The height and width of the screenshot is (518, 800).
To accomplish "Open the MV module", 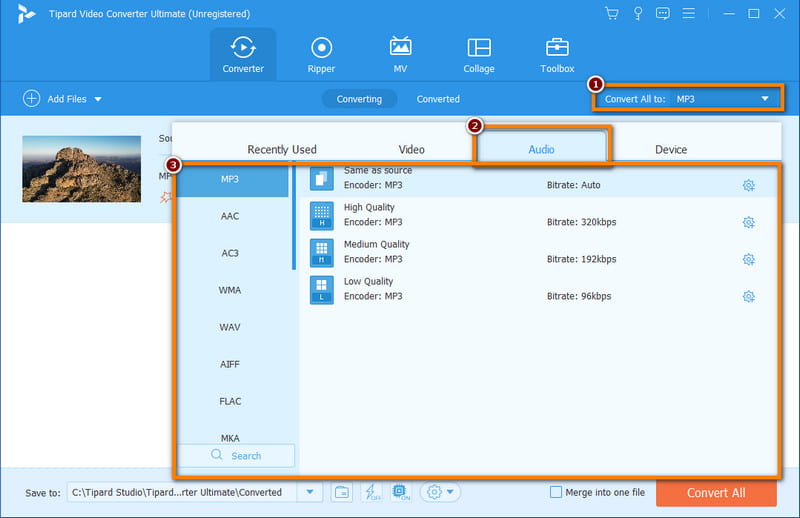I will coord(400,55).
